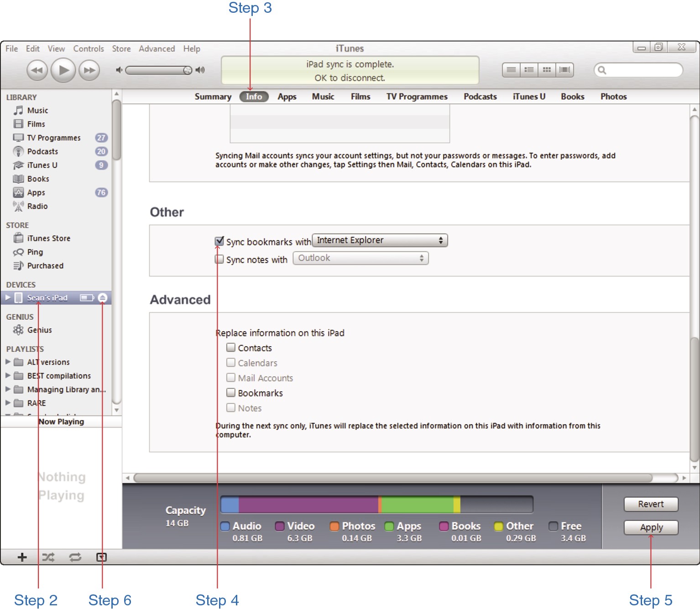Switch to album list view
Screen dimensions: 700x609
[529, 70]
